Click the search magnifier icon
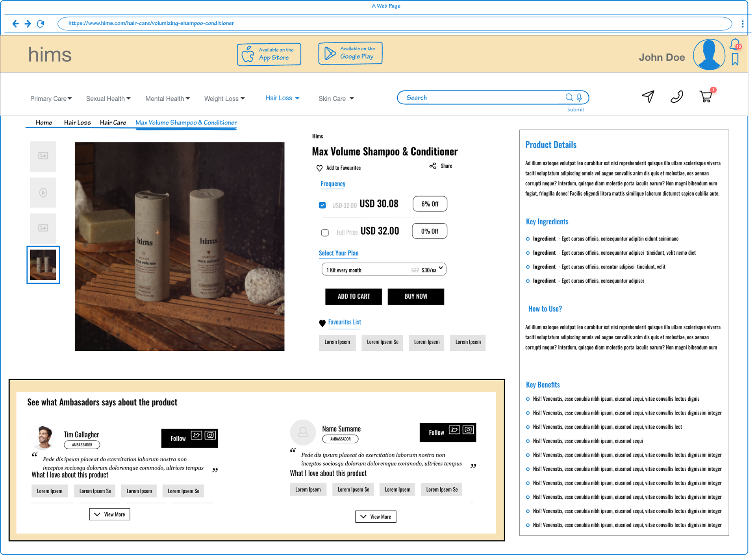The height and width of the screenshot is (555, 756). [x=569, y=97]
